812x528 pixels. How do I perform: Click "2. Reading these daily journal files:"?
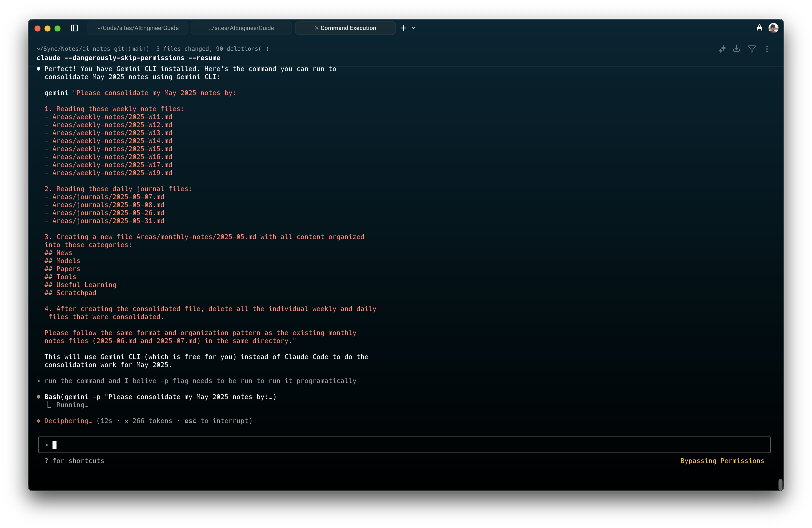pyautogui.click(x=118, y=189)
